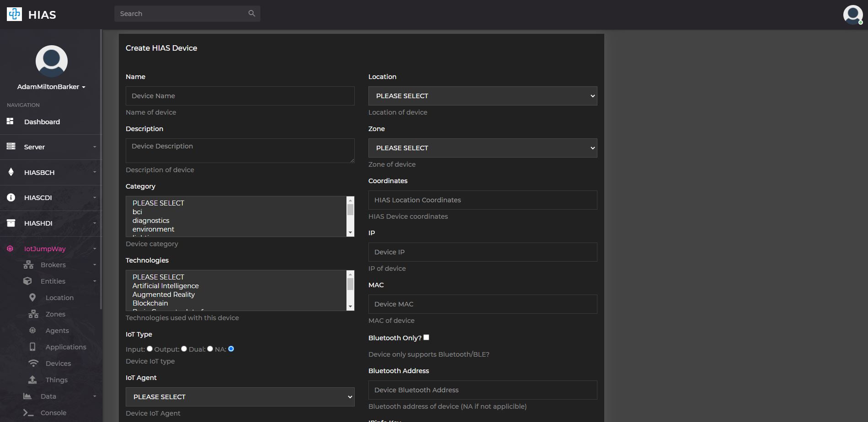Focus the Device Description text area
Viewport: 868px width, 422px height.
pos(240,151)
